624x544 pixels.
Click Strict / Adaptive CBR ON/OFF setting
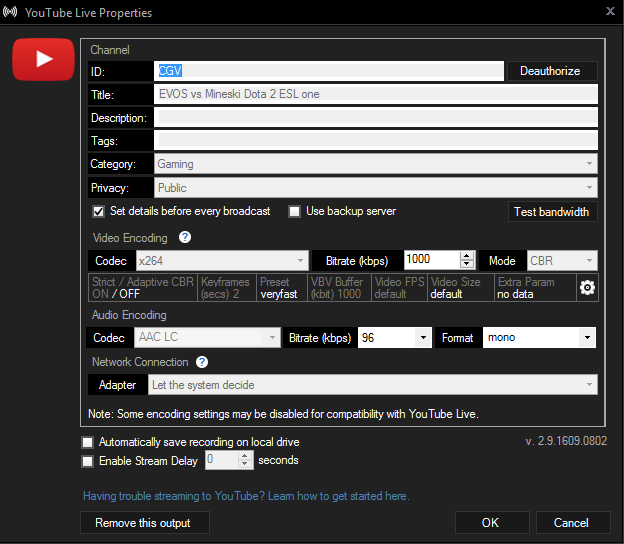coord(143,287)
